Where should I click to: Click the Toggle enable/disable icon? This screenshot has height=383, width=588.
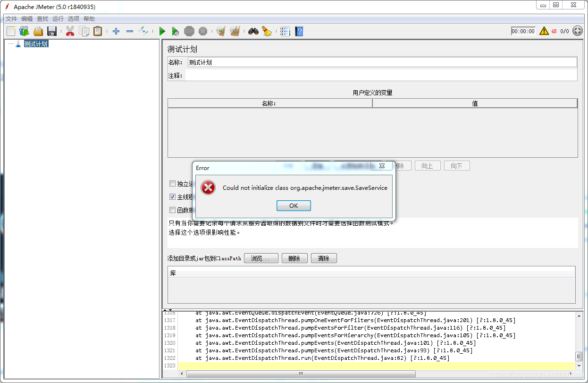pos(143,31)
